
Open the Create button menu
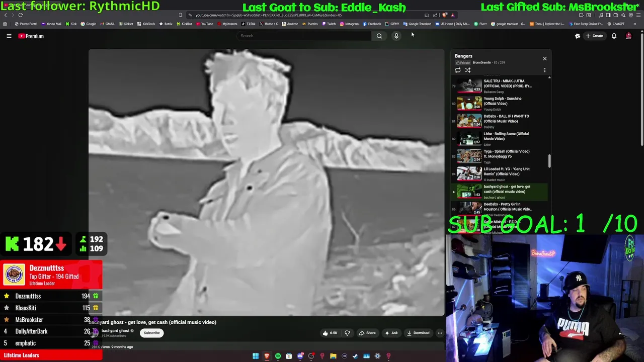[594, 36]
